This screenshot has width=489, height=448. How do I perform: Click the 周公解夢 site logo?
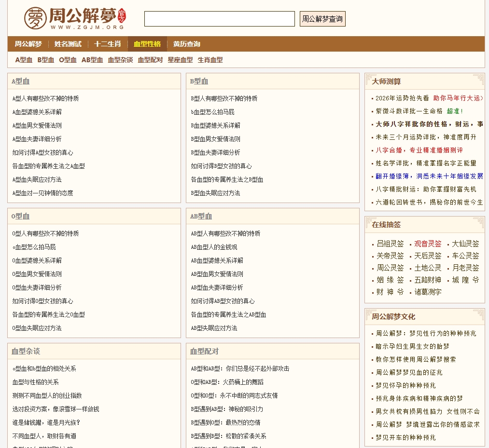[x=74, y=18]
